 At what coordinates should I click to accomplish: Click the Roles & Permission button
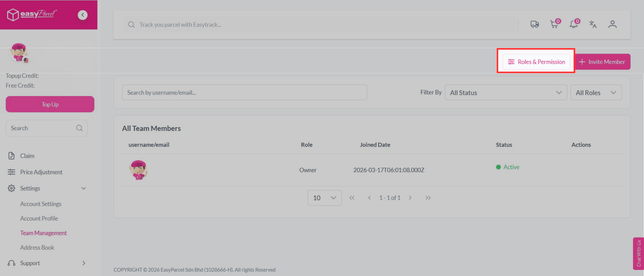tap(536, 62)
